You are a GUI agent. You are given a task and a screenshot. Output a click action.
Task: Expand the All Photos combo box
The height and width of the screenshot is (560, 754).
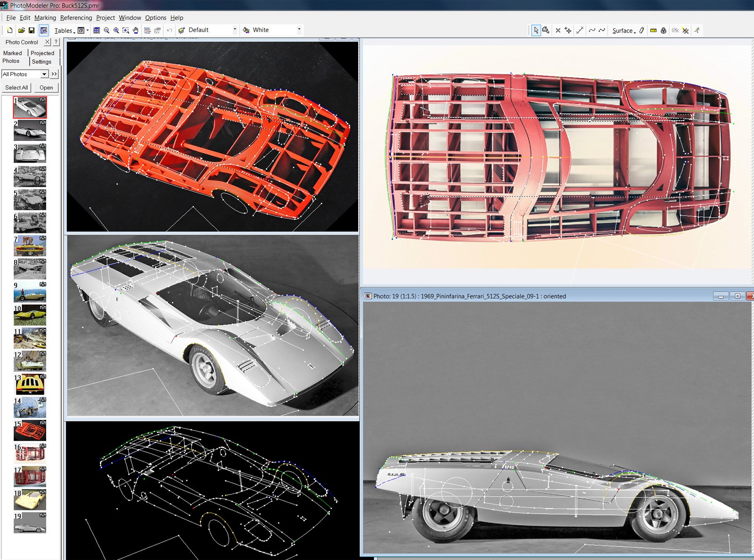point(44,74)
